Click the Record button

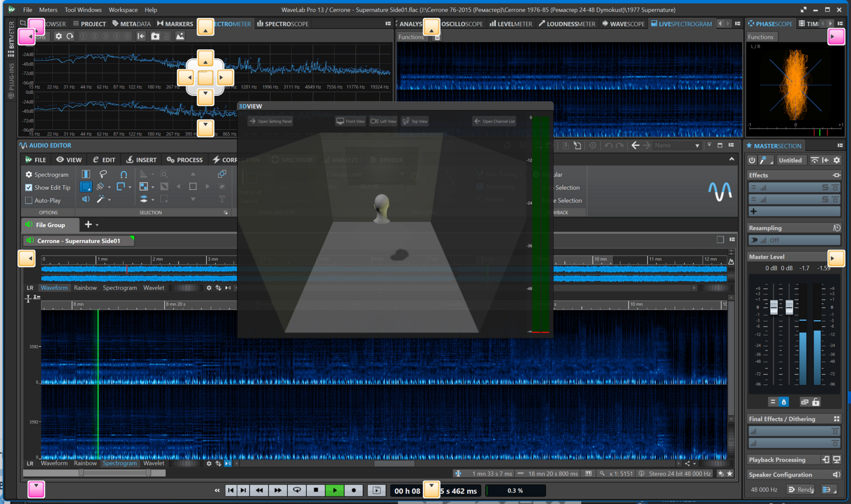click(x=354, y=490)
